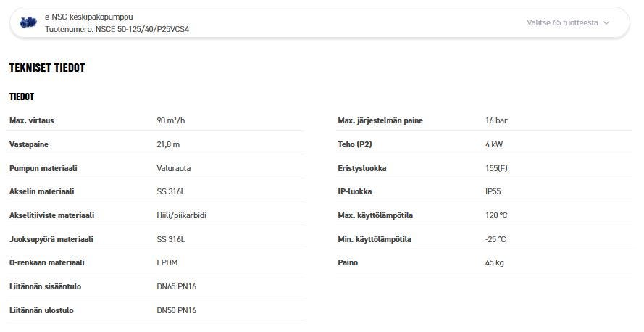644x332 pixels.
Task: Click the Max. virtaus row label
Action: click(32, 120)
